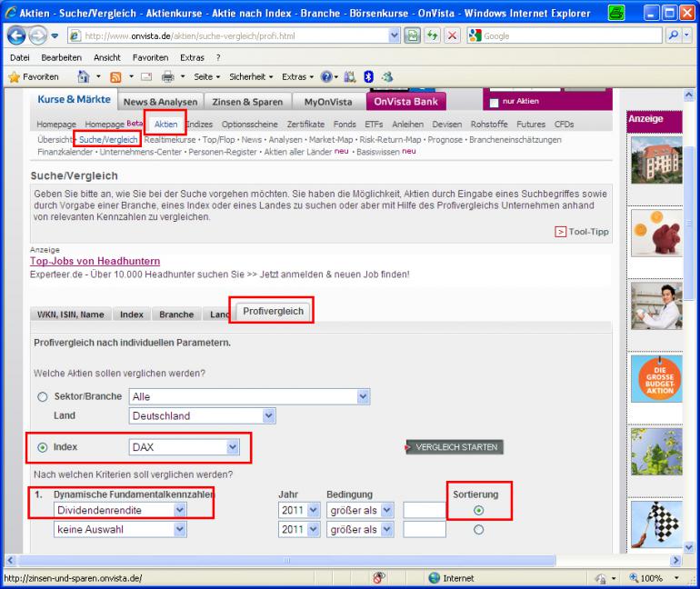The image size is (700, 589).
Task: Select the Index radio button
Action: point(43,447)
